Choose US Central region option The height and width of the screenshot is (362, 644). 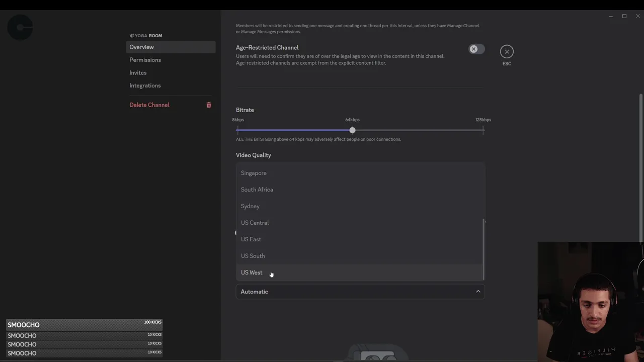[x=255, y=223]
